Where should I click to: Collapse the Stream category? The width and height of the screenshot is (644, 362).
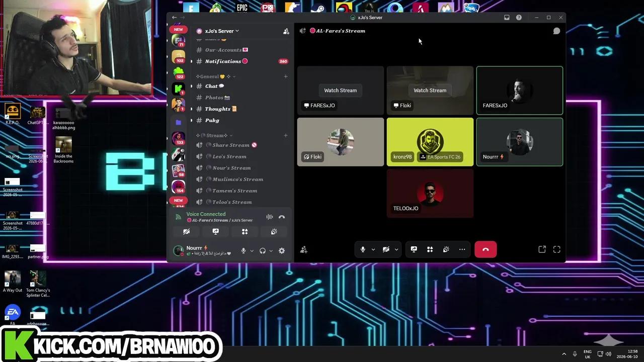pos(215,135)
